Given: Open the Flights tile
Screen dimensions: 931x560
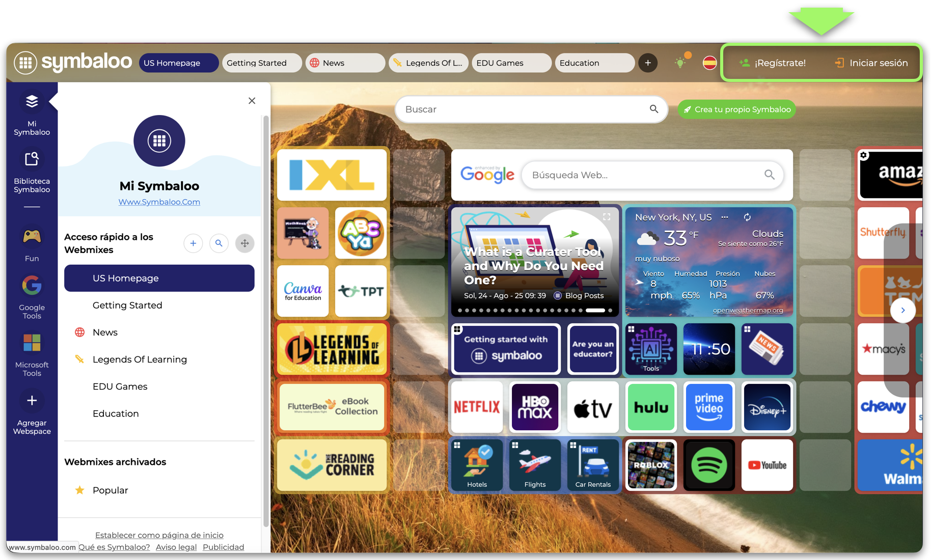Looking at the screenshot, I should 535,465.
